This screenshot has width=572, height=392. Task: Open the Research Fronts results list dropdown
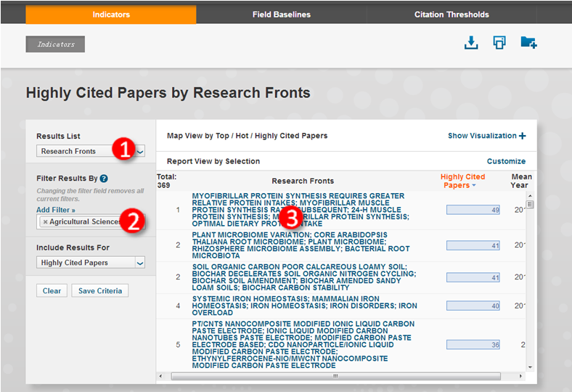tap(140, 151)
